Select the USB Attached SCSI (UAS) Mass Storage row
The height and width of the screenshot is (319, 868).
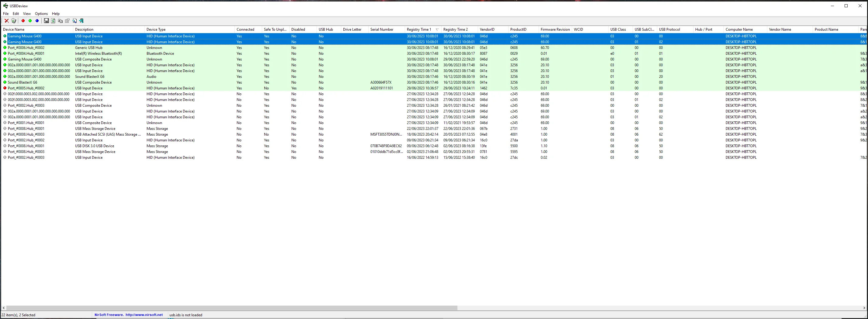click(x=434, y=134)
